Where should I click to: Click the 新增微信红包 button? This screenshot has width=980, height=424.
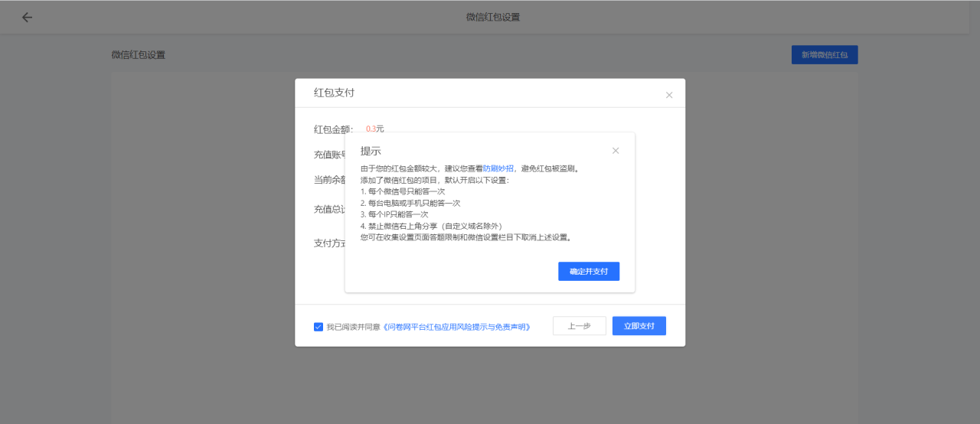[825, 55]
